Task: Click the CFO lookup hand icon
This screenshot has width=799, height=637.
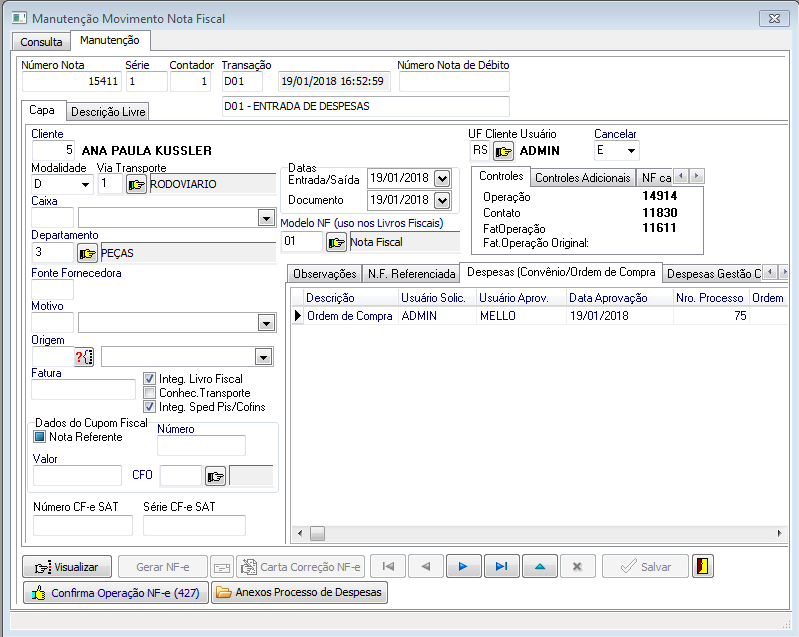Action: pyautogui.click(x=216, y=476)
